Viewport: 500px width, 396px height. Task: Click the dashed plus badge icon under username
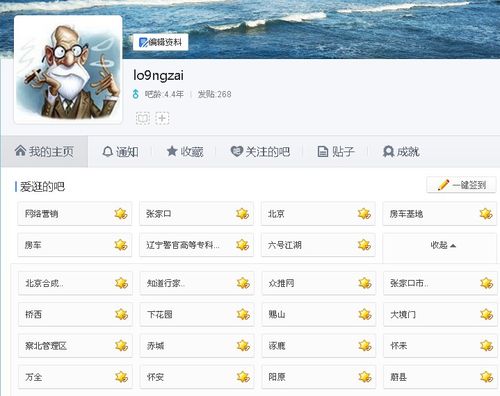[162, 118]
